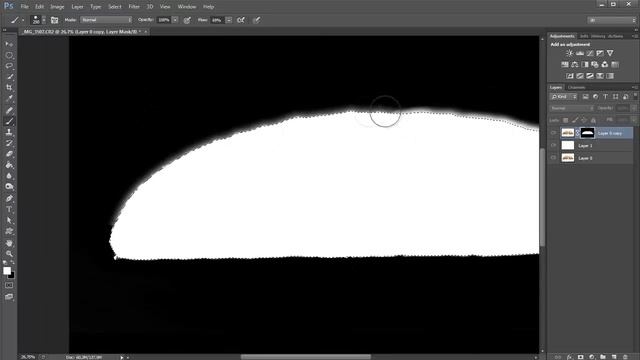Image resolution: width=640 pixels, height=360 pixels.
Task: Open the layer blend mode dropdown
Action: coord(572,108)
